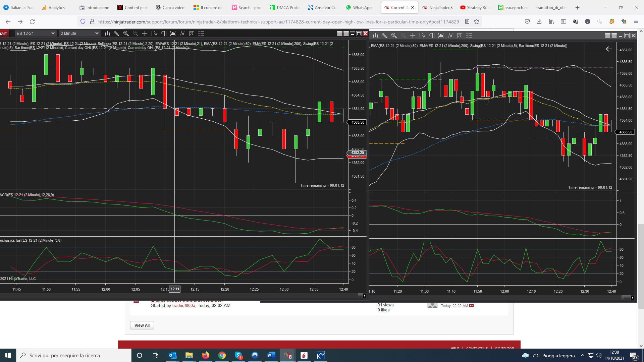Click the zoom in magnifier on right chart
The width and height of the screenshot is (644, 362).
394,36
